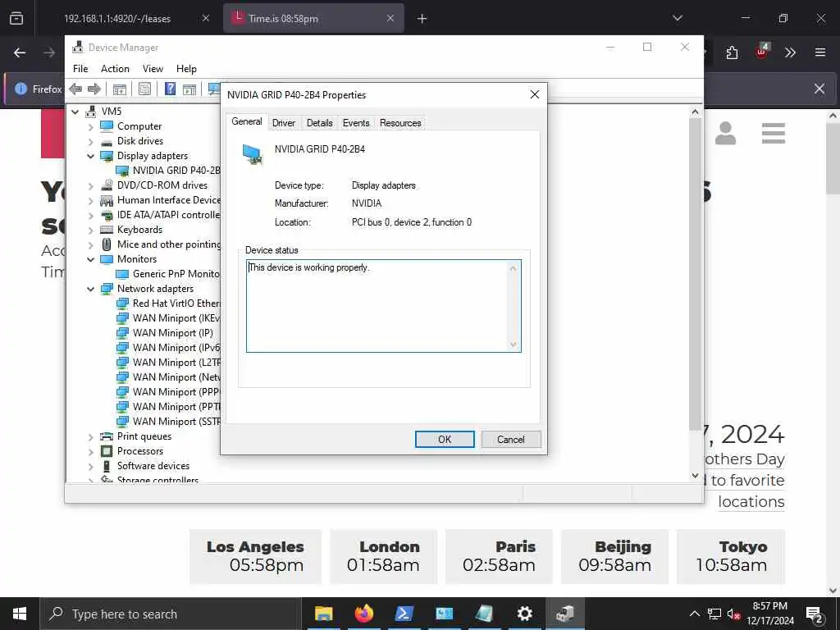Click the Firefox taskbar icon
Screen dimensions: 840x630
coord(363,614)
